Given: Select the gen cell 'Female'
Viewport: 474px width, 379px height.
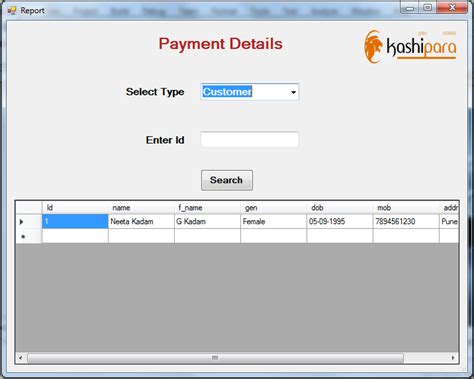Looking at the screenshot, I should [x=273, y=222].
